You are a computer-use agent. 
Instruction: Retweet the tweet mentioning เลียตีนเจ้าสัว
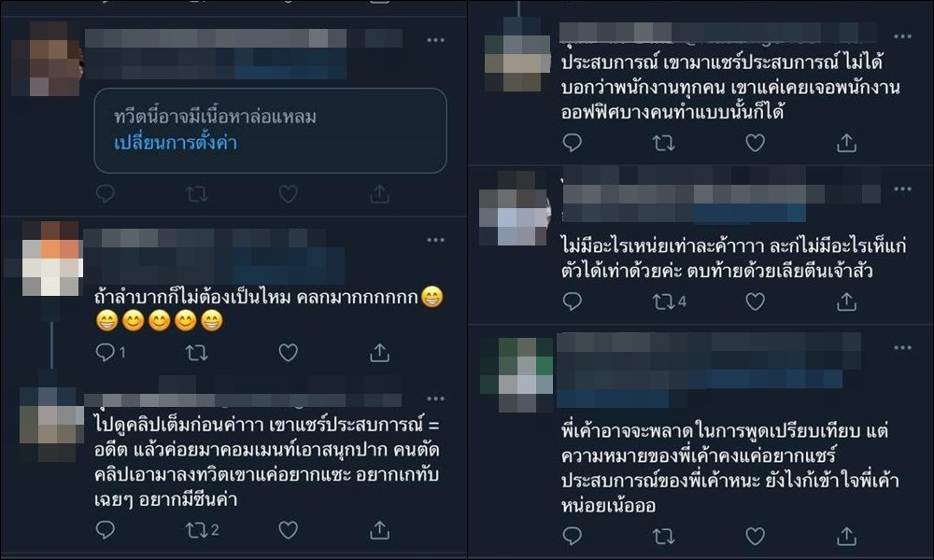662,301
